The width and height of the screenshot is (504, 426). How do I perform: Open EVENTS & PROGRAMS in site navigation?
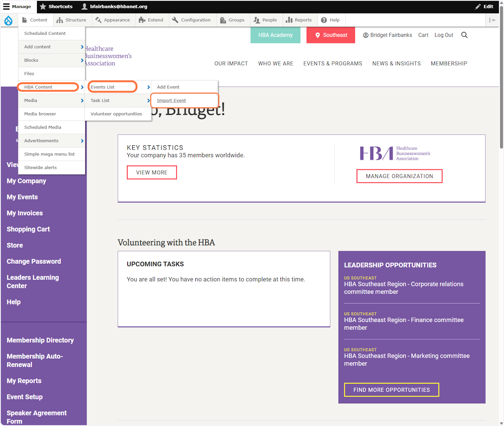pyautogui.click(x=333, y=63)
